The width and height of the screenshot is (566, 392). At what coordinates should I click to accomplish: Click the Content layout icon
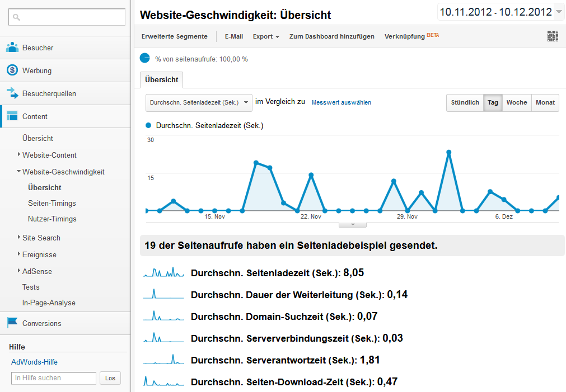tap(12, 116)
